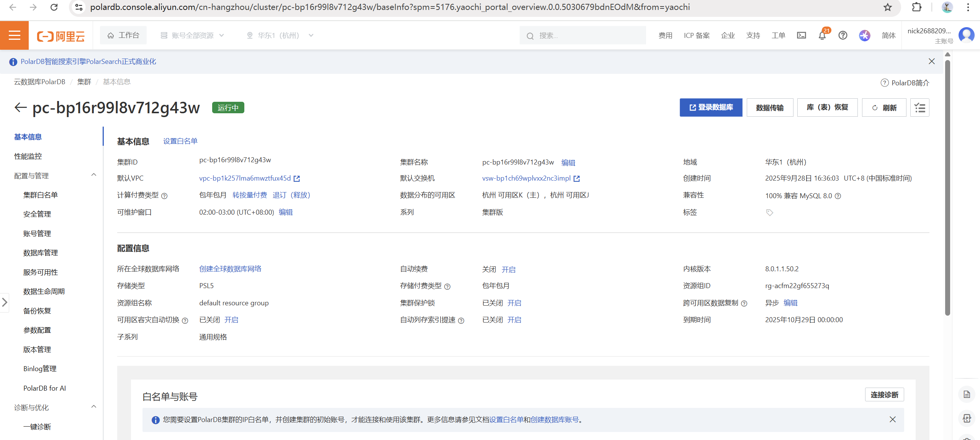Click 刷新 button
This screenshot has width=980, height=440.
884,108
